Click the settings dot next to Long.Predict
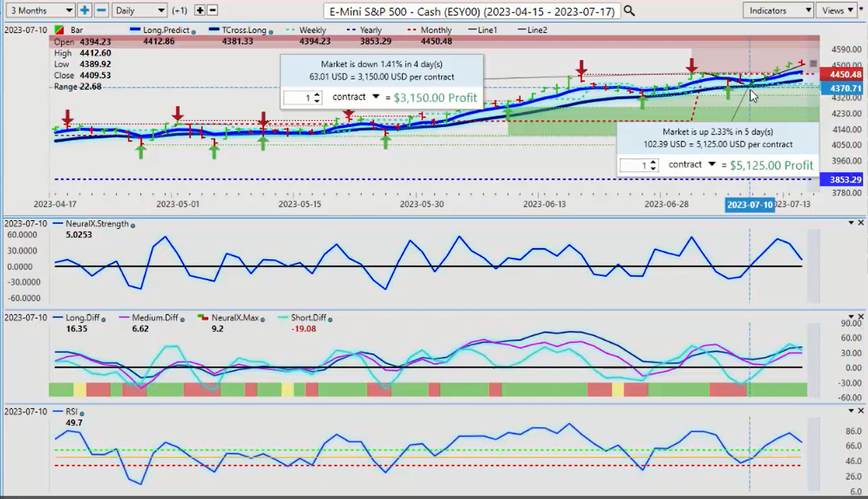 pyautogui.click(x=193, y=31)
